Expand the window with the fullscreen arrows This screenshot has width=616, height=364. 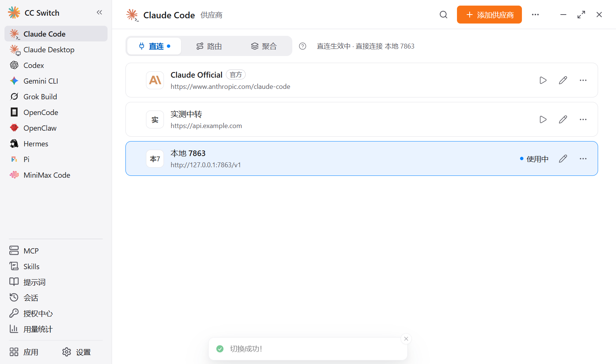(581, 15)
